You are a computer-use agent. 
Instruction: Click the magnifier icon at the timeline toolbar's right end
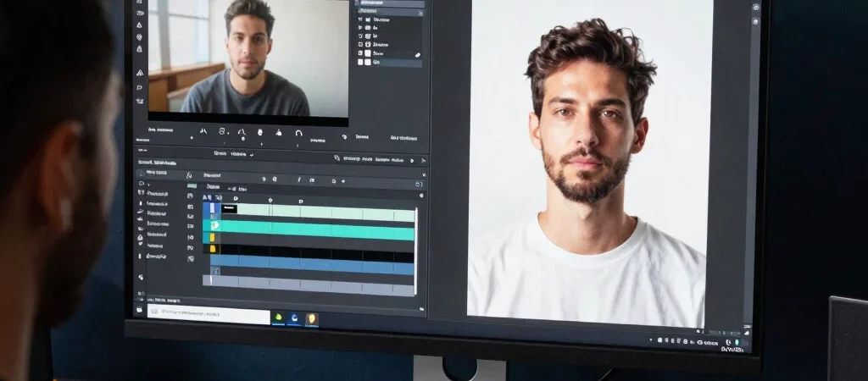[x=419, y=184]
